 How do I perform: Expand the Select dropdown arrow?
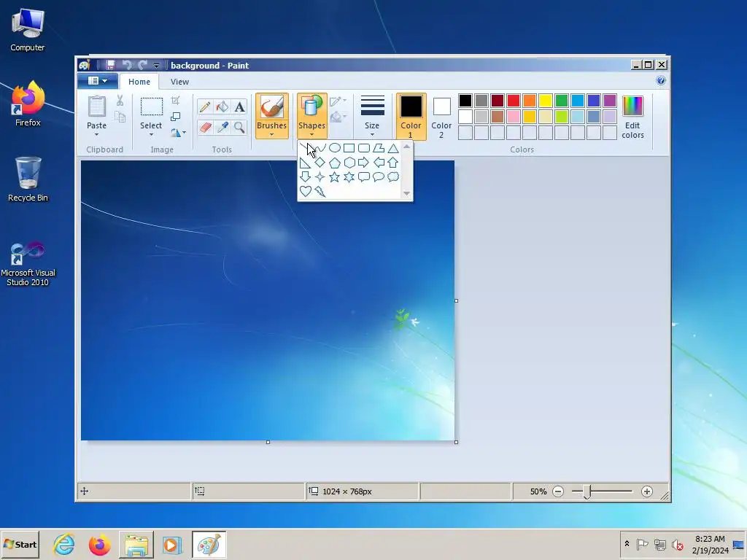[x=151, y=134]
